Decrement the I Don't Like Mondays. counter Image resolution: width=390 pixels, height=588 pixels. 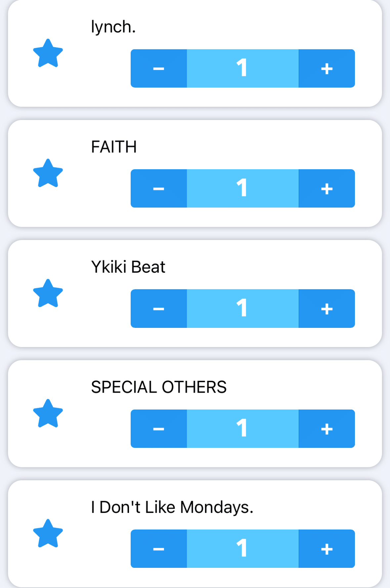pyautogui.click(x=159, y=549)
